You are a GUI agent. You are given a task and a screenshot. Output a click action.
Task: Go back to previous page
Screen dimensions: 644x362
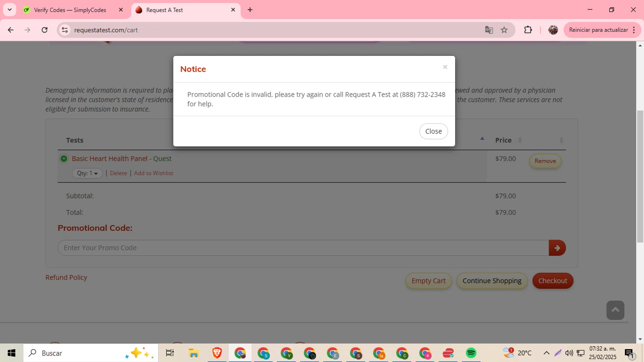pyautogui.click(x=11, y=30)
